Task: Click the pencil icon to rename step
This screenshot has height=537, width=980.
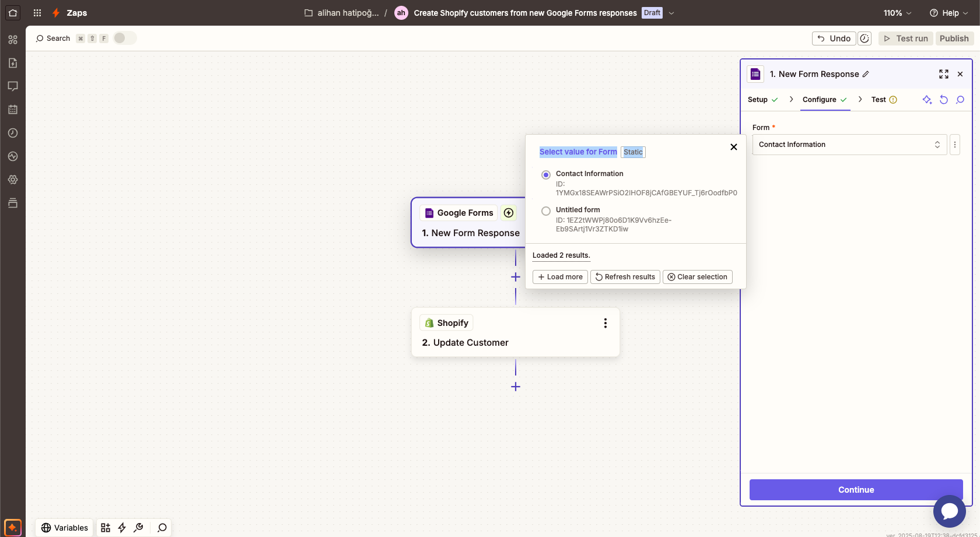Action: point(866,74)
